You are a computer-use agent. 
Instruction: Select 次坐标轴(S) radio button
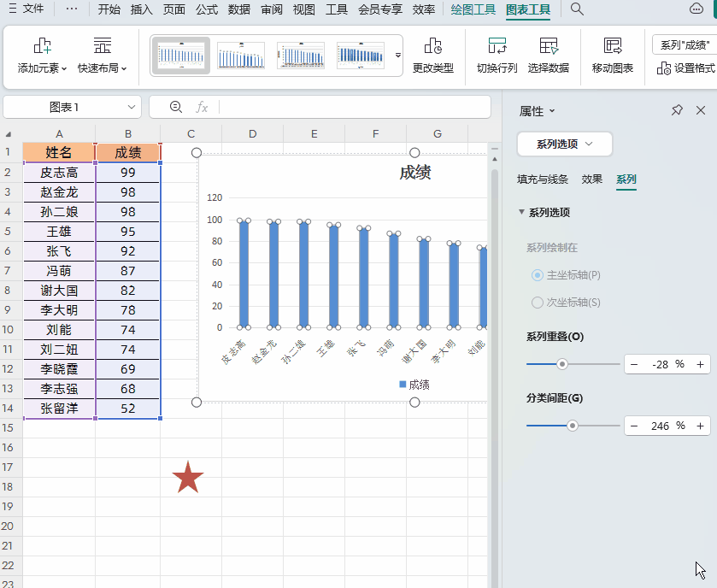coord(538,303)
